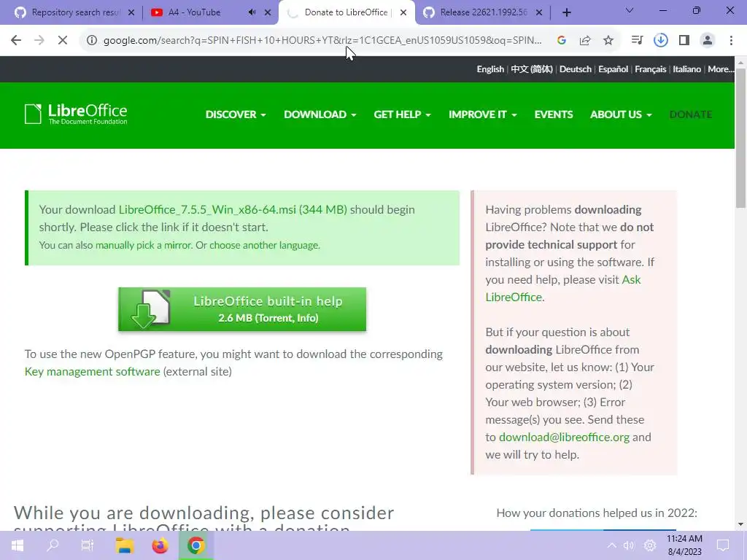Switch site language to English
This screenshot has height=560, width=747.
click(490, 69)
